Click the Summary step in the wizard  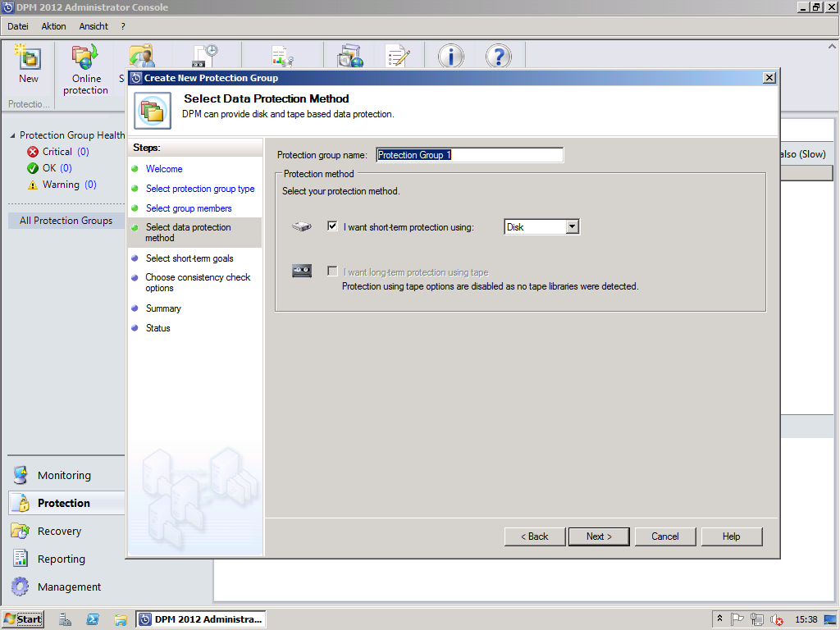coord(163,308)
